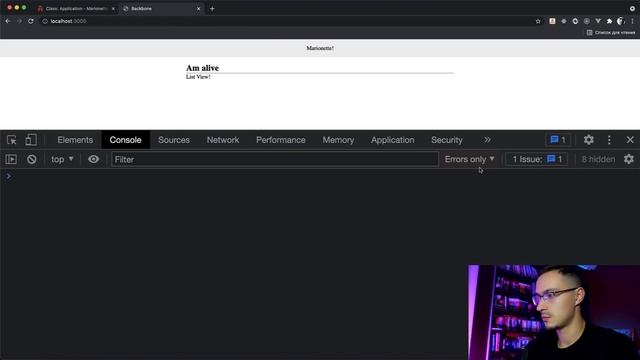This screenshot has height=360, width=640.
Task: Open a new browser tab with plus
Action: 212,9
